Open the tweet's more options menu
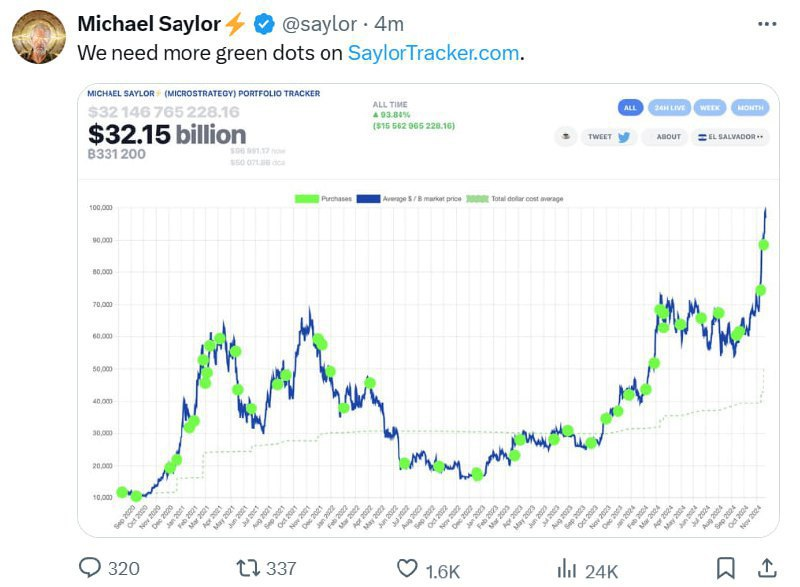The height and width of the screenshot is (587, 800). [766, 23]
